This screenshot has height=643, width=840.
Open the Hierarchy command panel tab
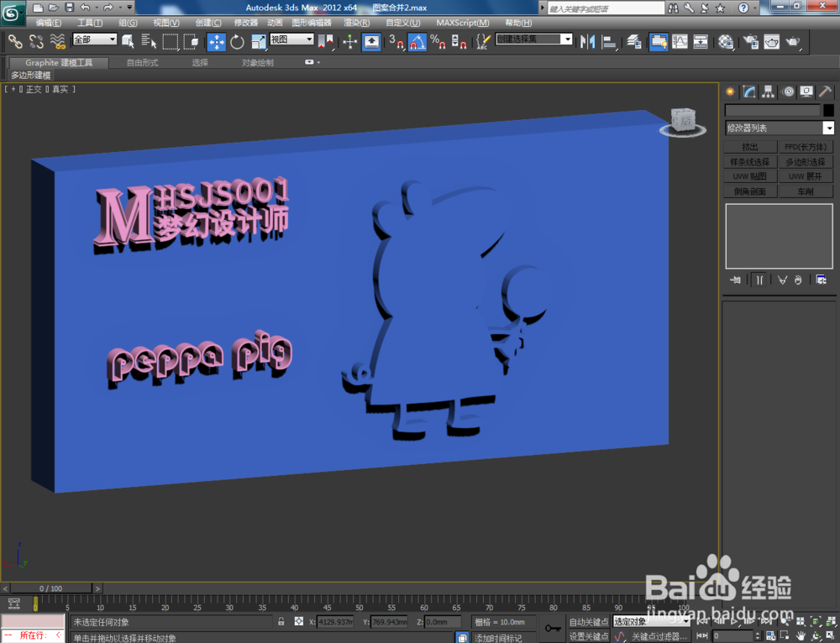click(769, 91)
